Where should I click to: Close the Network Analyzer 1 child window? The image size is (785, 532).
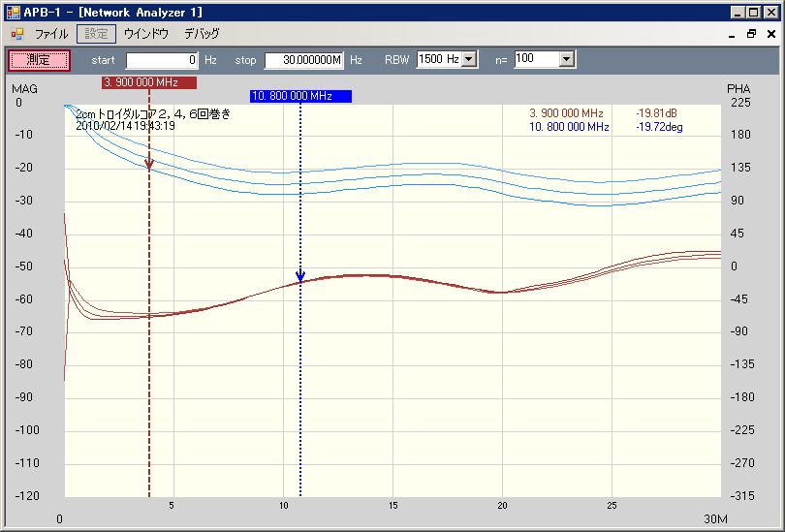point(769,34)
